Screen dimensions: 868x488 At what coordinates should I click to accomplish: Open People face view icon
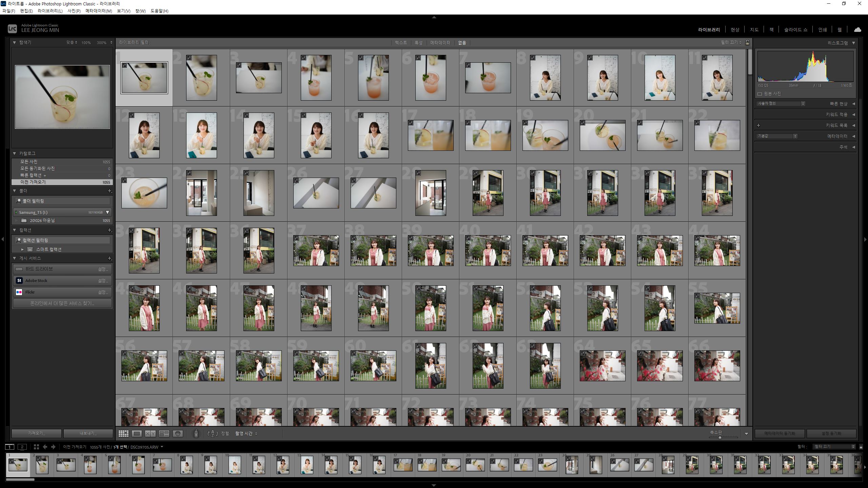click(178, 433)
